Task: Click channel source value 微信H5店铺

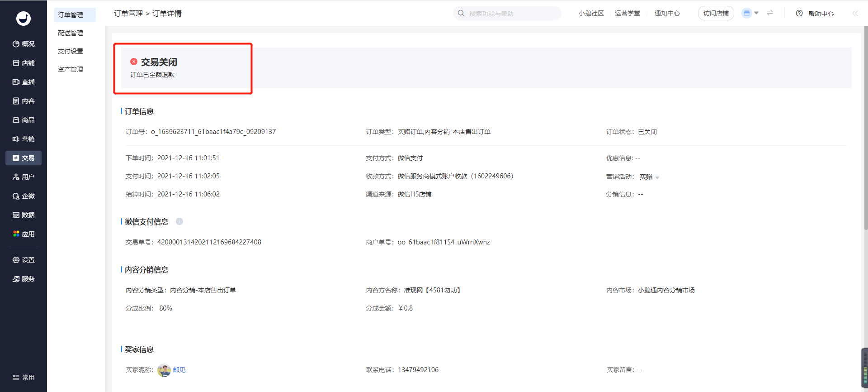Action: pos(415,194)
